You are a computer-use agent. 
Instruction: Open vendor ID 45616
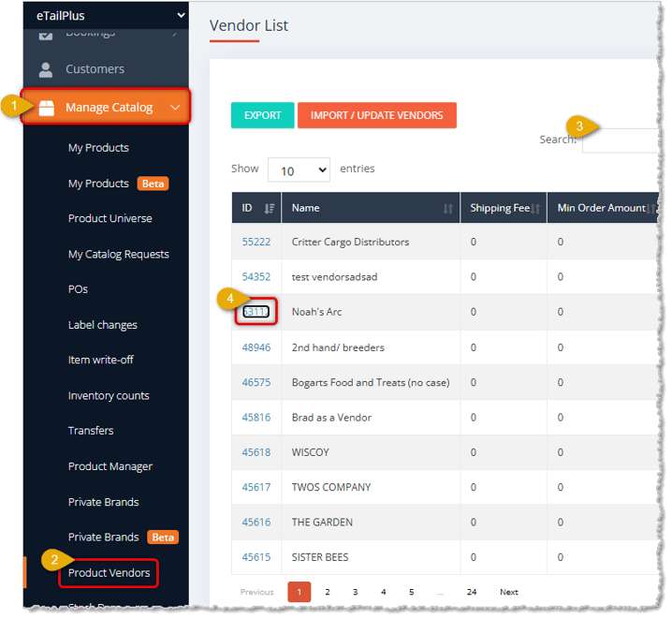[x=256, y=523]
